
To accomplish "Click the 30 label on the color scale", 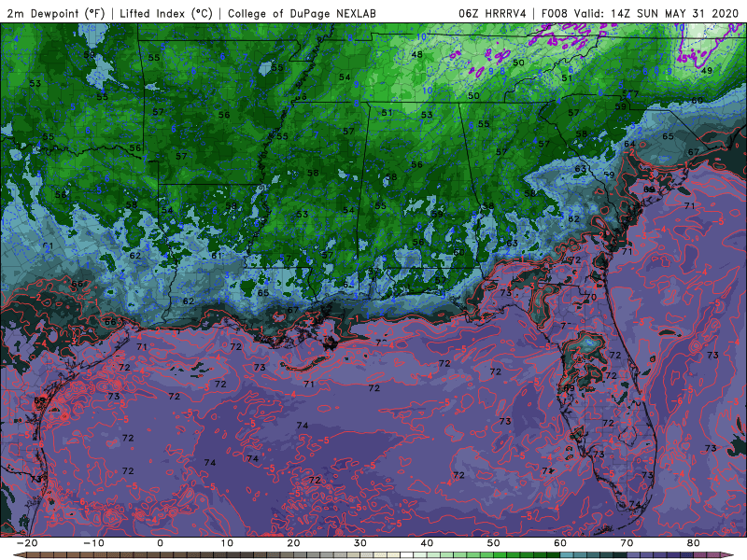I will pyautogui.click(x=360, y=543).
